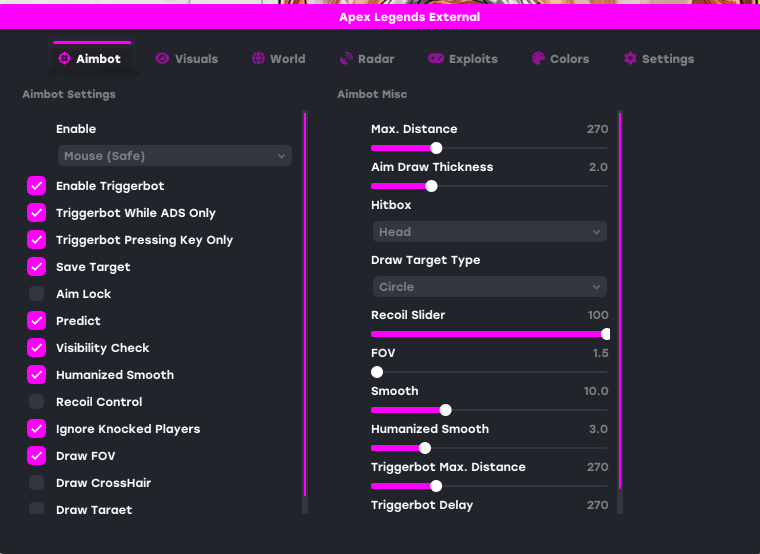The width and height of the screenshot is (760, 554).
Task: Click the gamepad icon for Exploits
Action: tap(436, 59)
